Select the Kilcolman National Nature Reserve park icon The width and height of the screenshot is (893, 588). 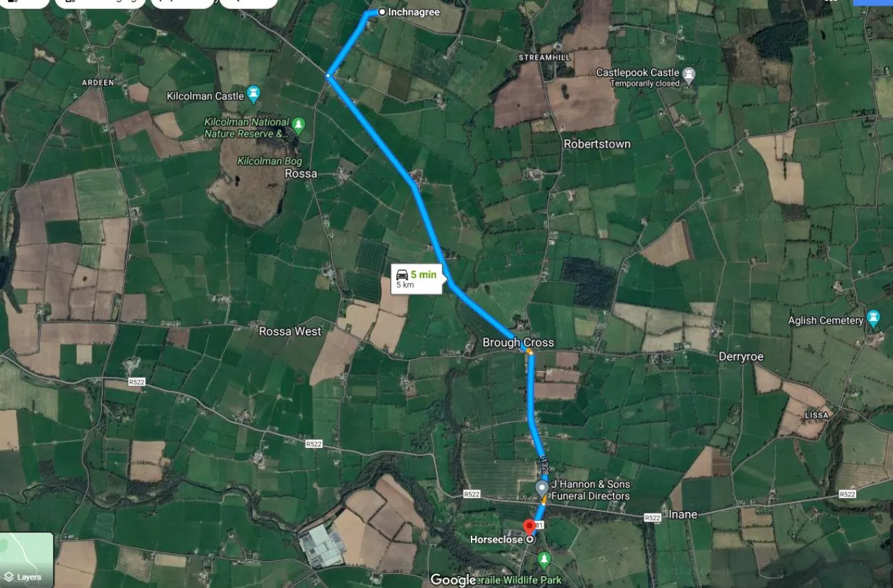299,126
